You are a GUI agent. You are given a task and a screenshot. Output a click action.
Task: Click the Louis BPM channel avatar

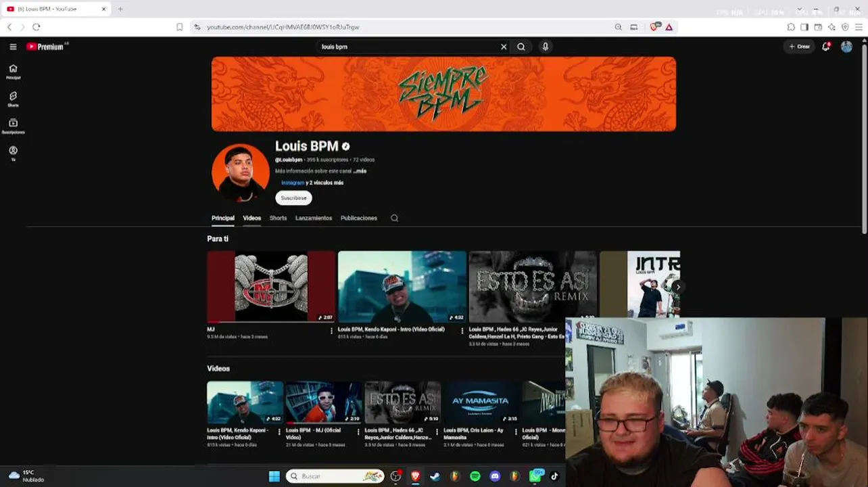(241, 172)
